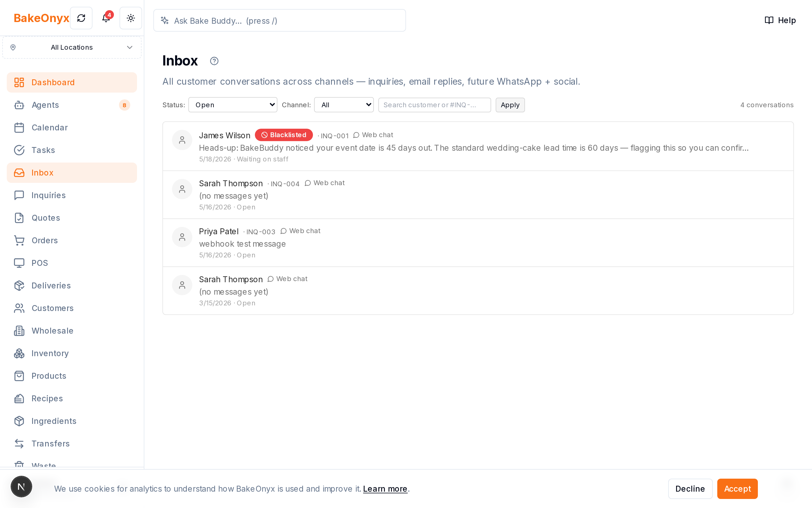Focus the Ask Bake Buddy search field
This screenshot has width=812, height=508.
click(x=279, y=21)
